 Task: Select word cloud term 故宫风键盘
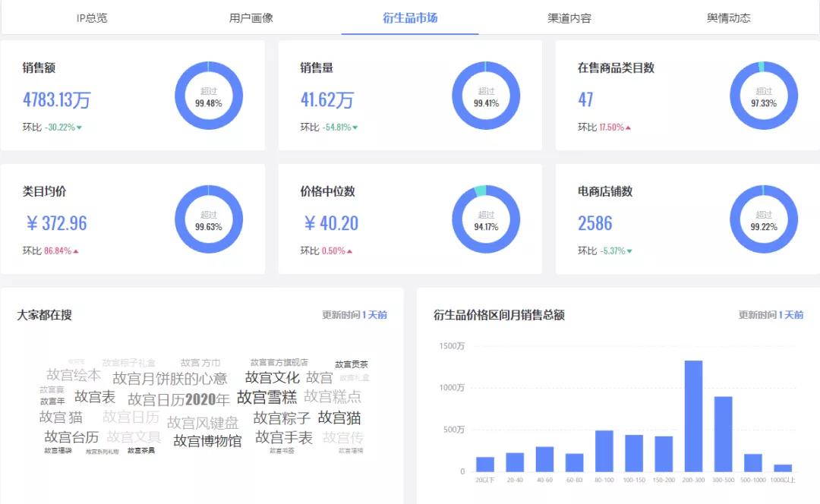pyautogui.click(x=203, y=423)
